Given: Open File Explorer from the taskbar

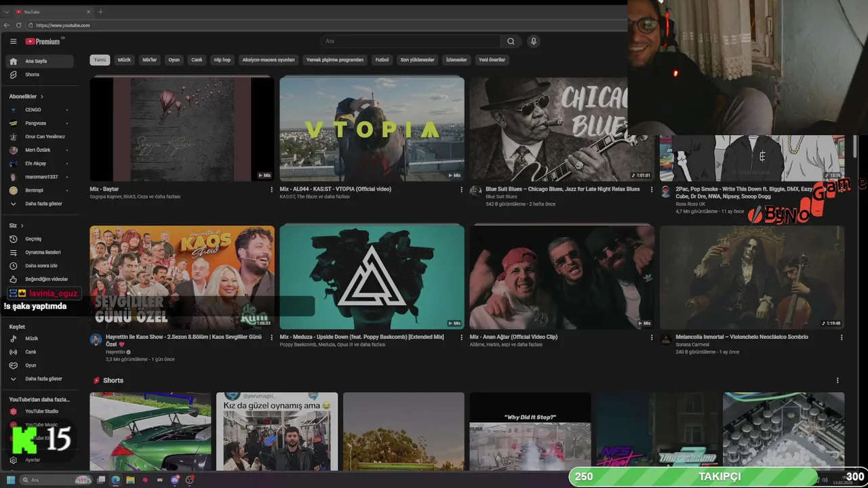Looking at the screenshot, I should 130,480.
